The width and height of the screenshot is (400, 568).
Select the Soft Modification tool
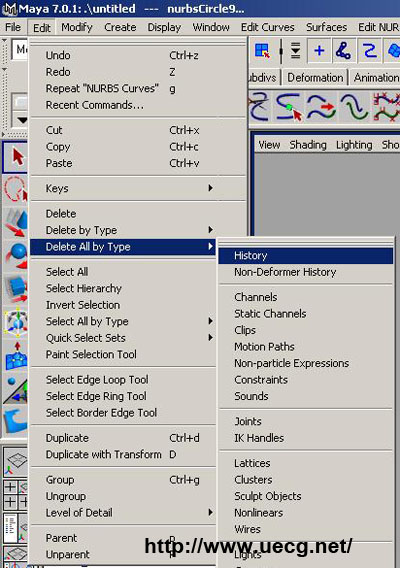click(x=15, y=355)
